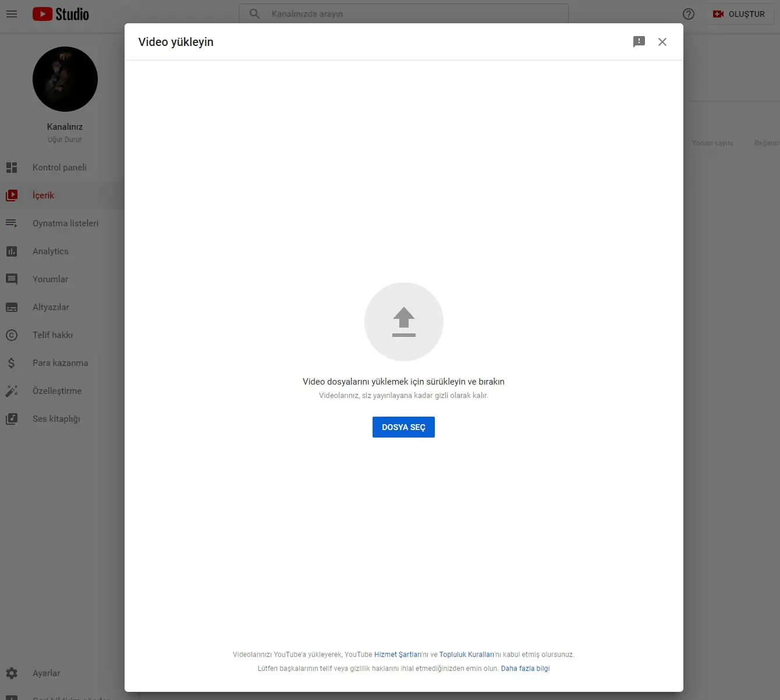Click the İçerik content icon
The width and height of the screenshot is (780, 700).
(12, 196)
